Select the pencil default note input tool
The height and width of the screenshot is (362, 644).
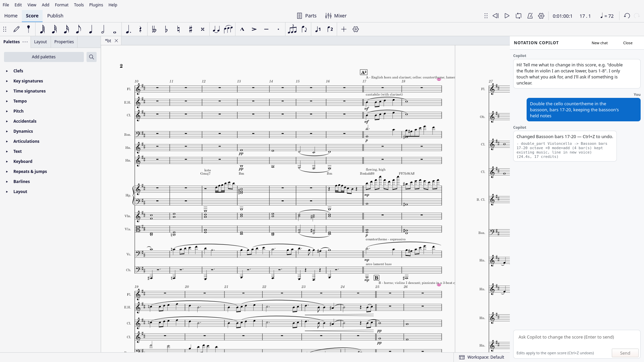16,29
